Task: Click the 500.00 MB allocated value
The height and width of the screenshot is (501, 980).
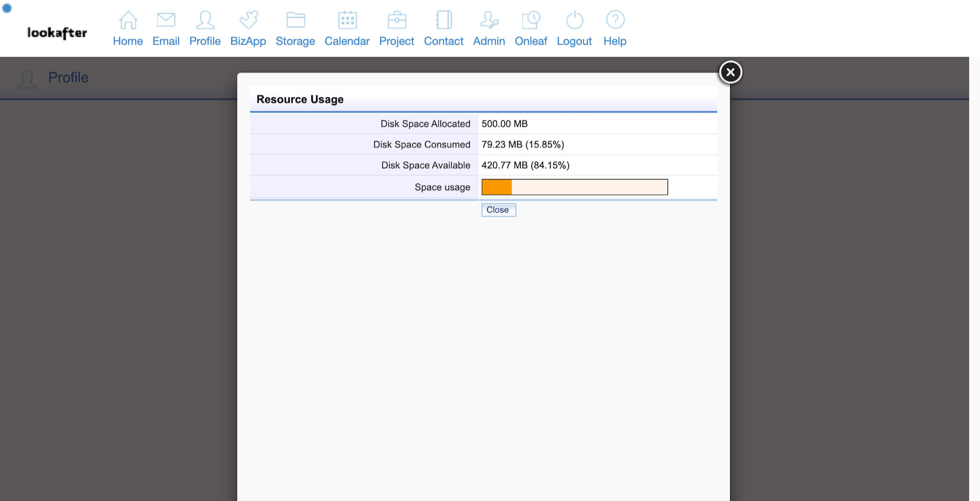Action: coord(504,124)
